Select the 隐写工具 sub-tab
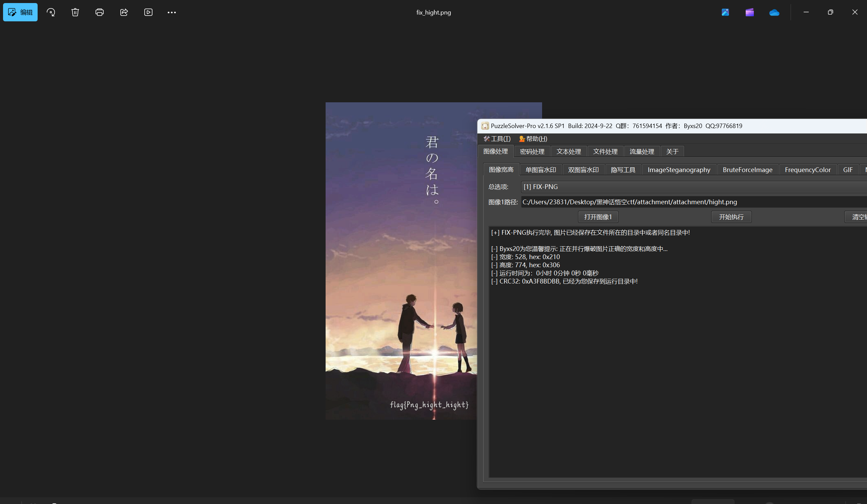This screenshot has height=504, width=867. point(623,170)
